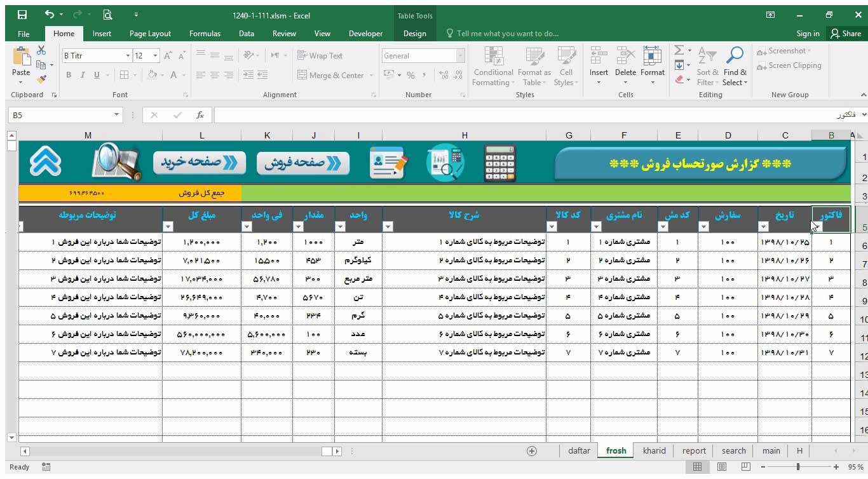Open the File menu
This screenshot has width=868, height=479.
tap(24, 34)
